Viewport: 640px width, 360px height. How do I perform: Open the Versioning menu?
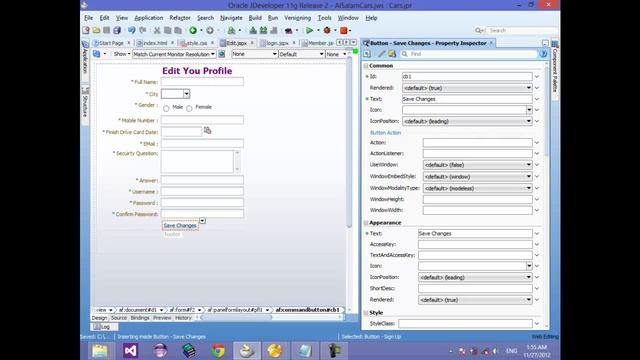tap(298, 18)
